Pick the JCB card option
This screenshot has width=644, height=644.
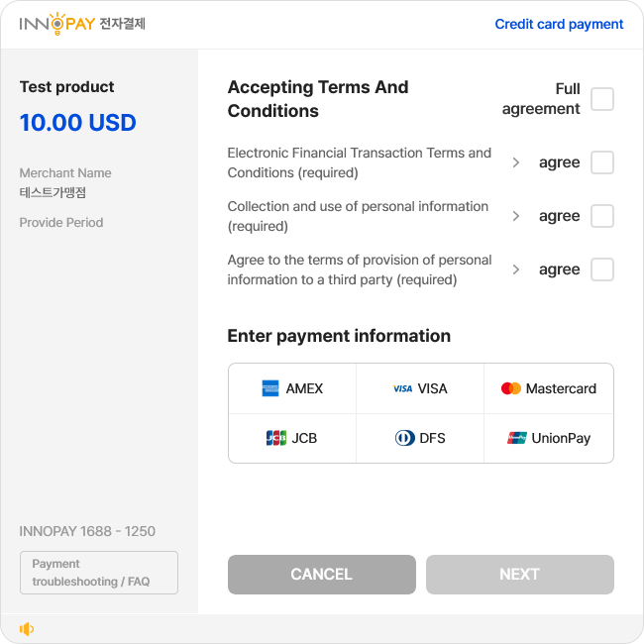(292, 438)
